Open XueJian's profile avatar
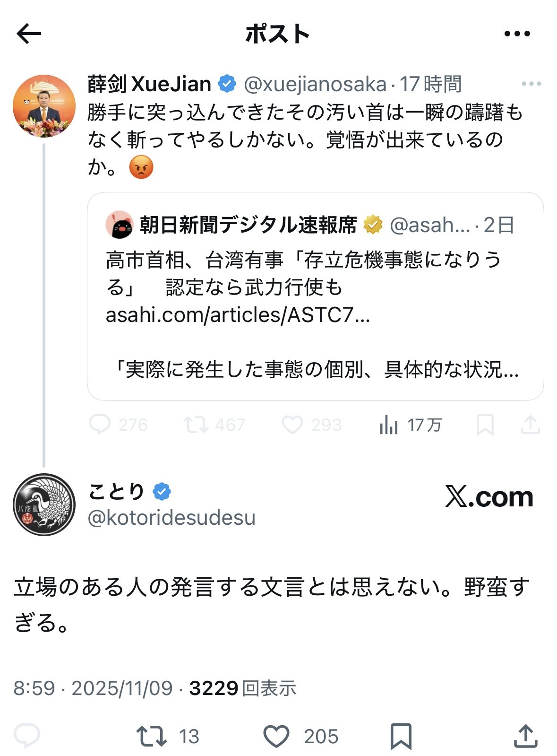 click(x=44, y=106)
